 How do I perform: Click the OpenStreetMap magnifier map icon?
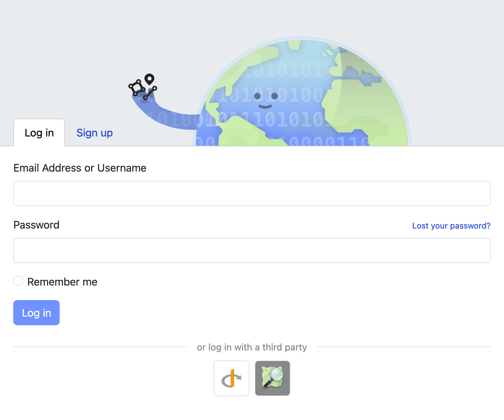[273, 378]
